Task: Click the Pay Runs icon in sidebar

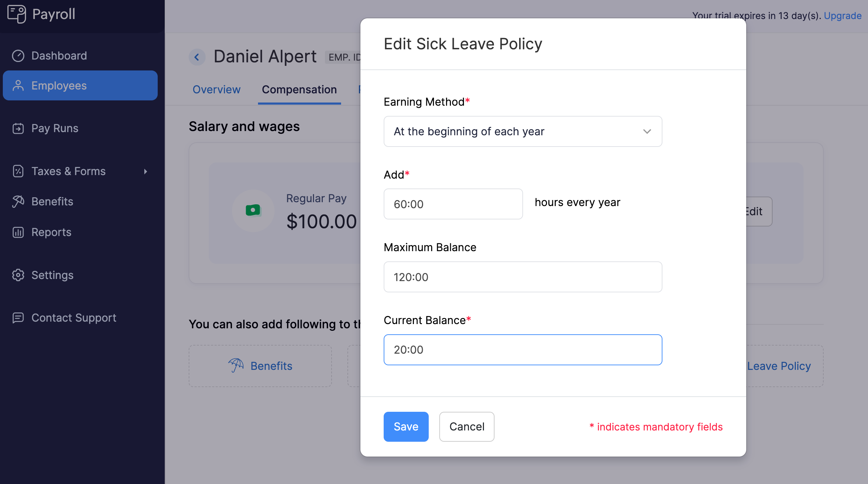Action: [18, 128]
